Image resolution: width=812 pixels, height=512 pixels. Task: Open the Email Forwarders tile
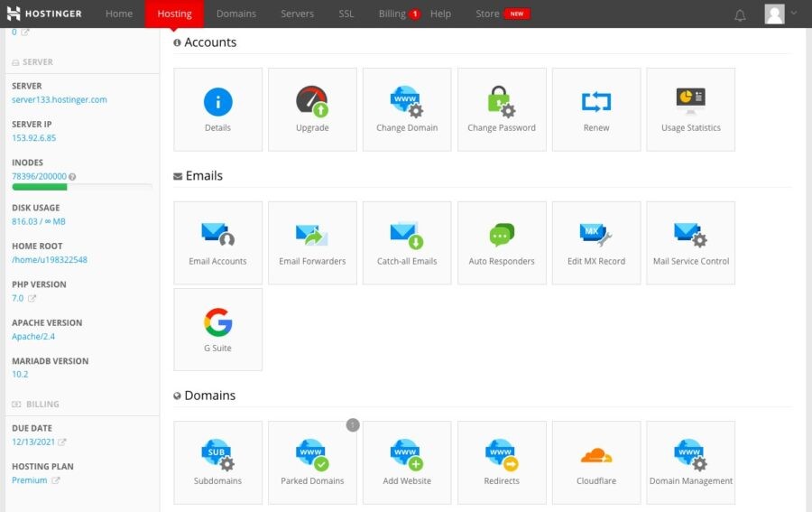point(312,243)
